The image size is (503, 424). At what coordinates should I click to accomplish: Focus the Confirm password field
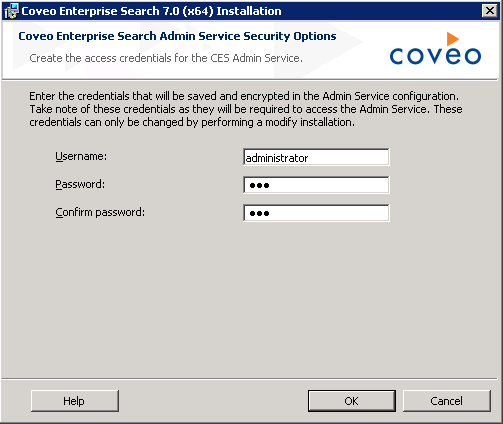coord(316,213)
